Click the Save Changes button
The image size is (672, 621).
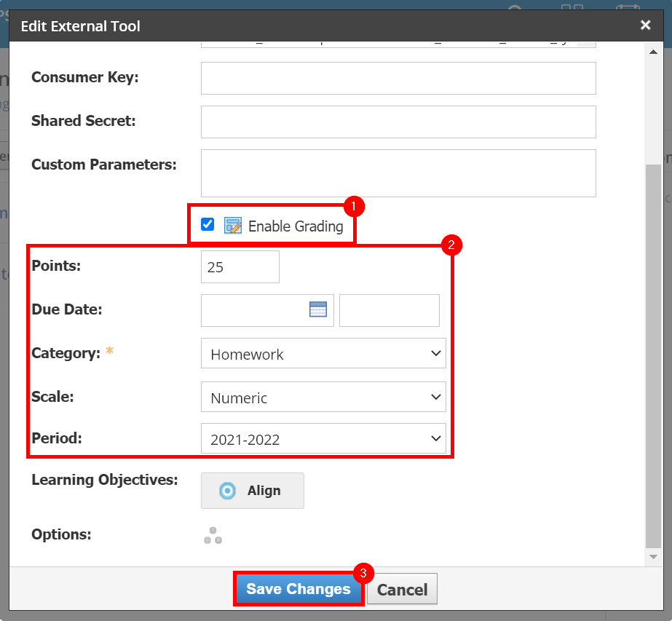click(x=298, y=588)
